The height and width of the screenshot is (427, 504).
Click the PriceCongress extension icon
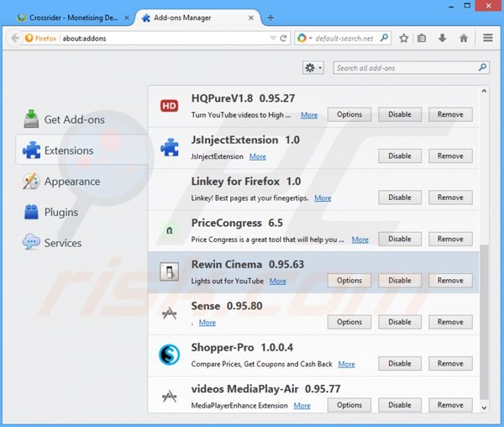pos(170,230)
